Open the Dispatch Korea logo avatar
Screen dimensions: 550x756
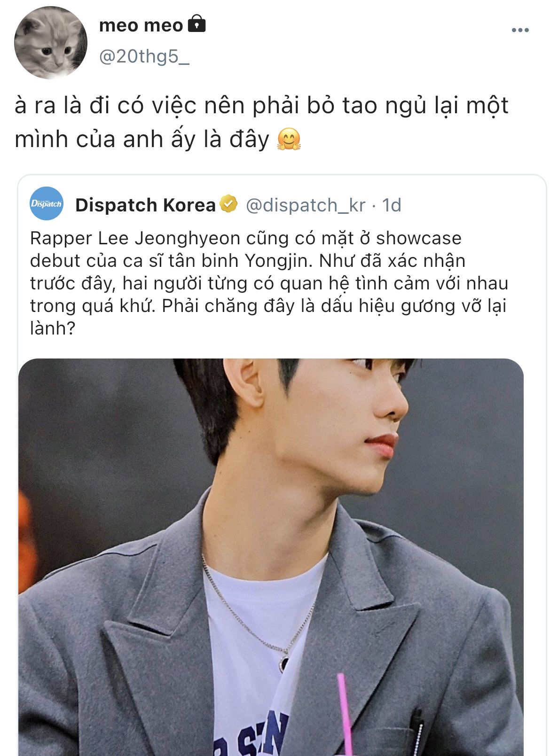pos(46,203)
